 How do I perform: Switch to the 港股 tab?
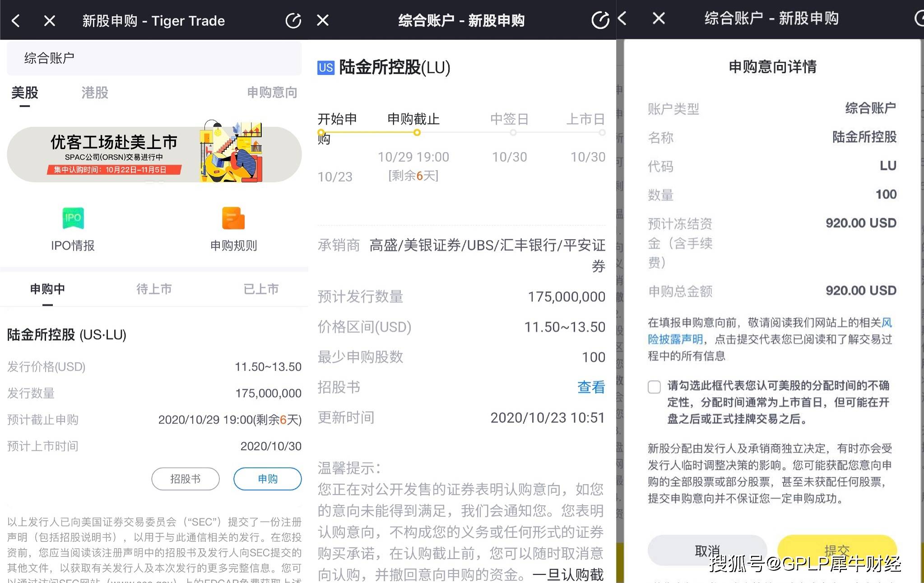point(95,93)
